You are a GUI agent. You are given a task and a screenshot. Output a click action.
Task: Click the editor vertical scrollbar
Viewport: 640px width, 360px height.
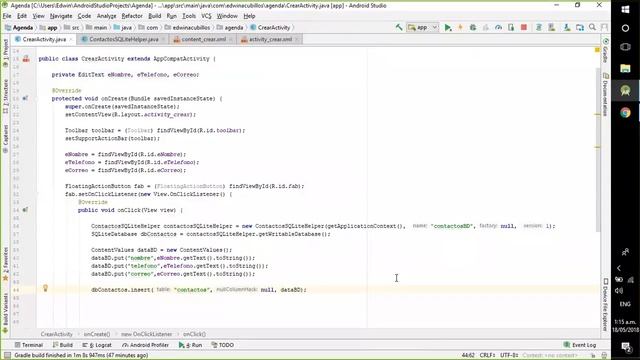click(598, 150)
